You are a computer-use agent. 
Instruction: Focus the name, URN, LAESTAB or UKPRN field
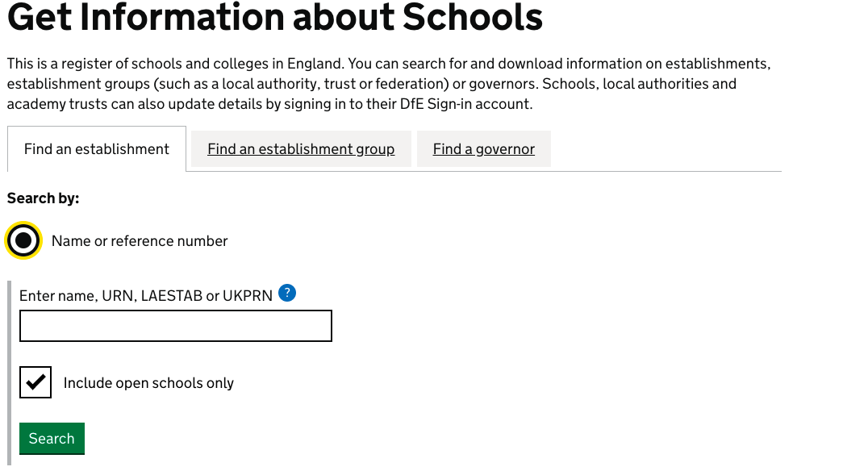(176, 326)
